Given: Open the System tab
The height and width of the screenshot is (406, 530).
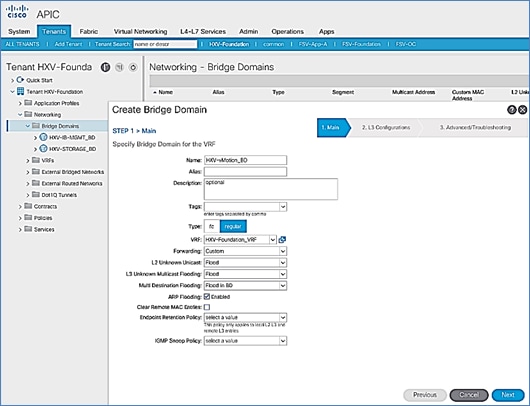Looking at the screenshot, I should [19, 31].
